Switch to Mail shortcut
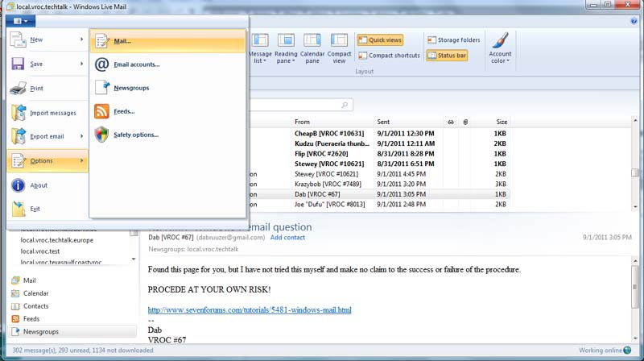 pos(29,280)
